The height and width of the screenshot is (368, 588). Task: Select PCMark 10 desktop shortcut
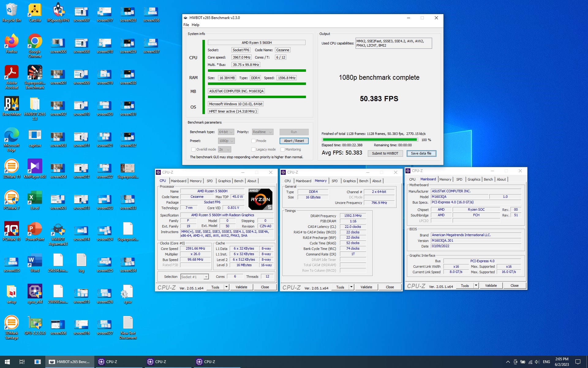pyautogui.click(x=12, y=232)
